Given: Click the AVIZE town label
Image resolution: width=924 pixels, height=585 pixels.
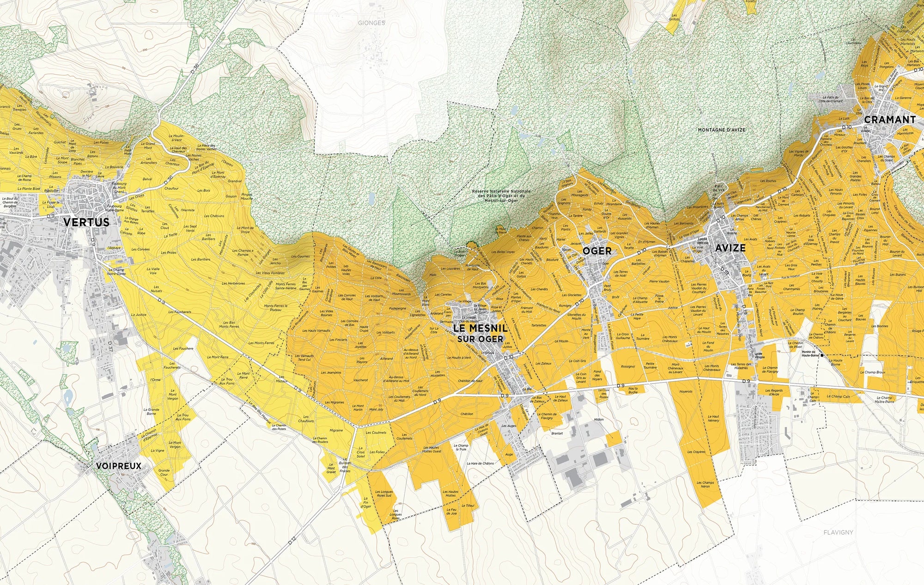Looking at the screenshot, I should pyautogui.click(x=730, y=248).
